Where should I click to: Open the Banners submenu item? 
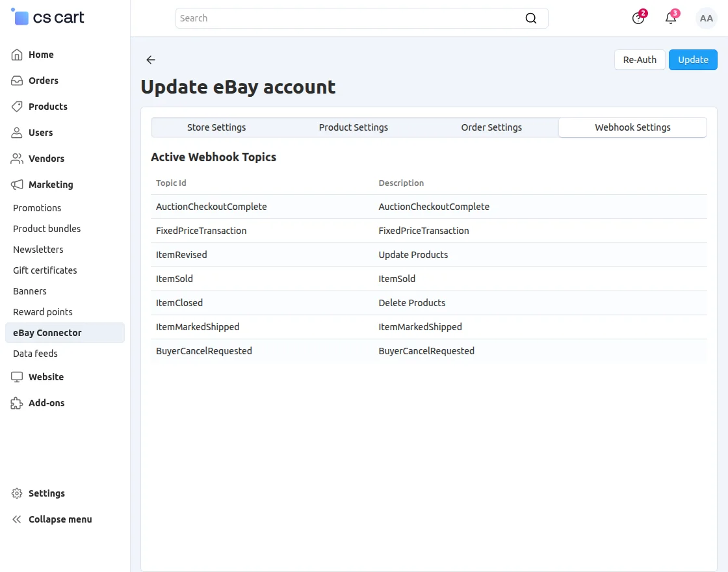click(x=30, y=292)
